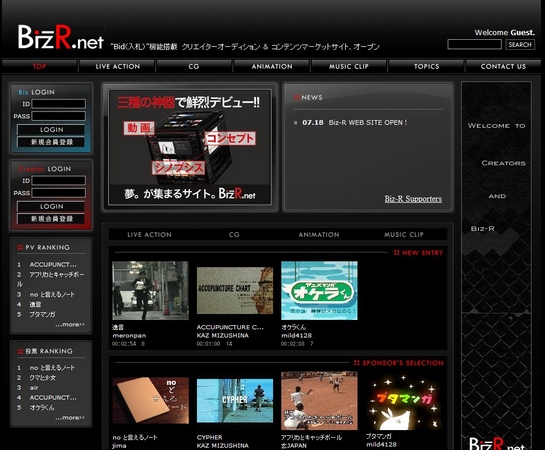Screen dimensions: 545x450
Task: Click ...more in 投票 RANKING panel
Action: click(70, 417)
